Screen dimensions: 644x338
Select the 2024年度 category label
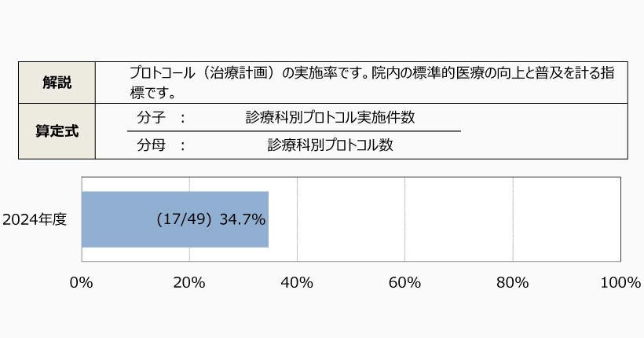click(x=35, y=219)
